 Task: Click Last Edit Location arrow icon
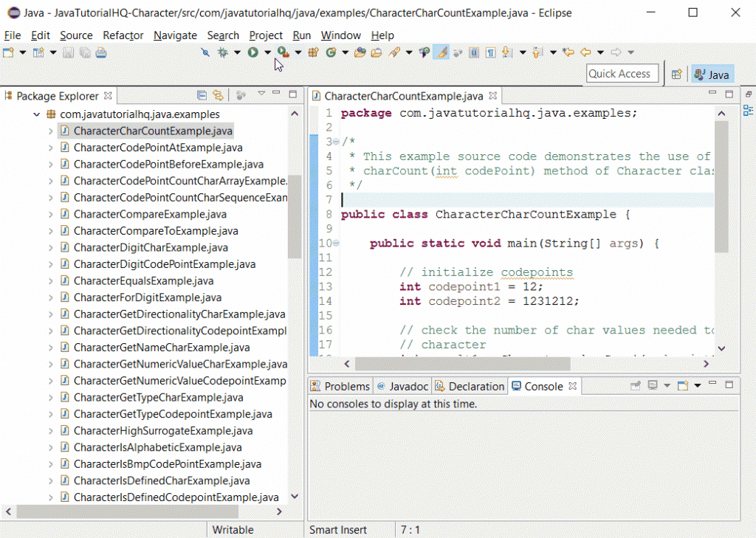(x=568, y=52)
